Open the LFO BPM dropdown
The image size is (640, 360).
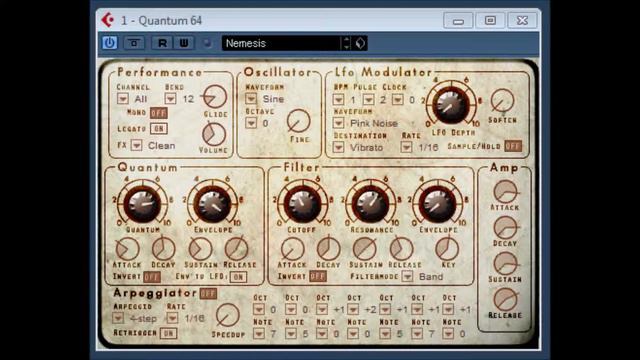pos(338,100)
